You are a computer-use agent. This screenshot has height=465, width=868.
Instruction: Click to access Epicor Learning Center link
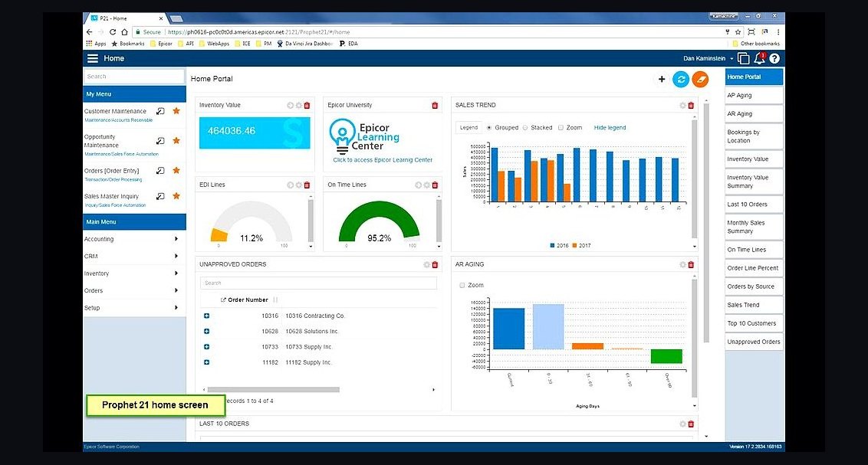[383, 160]
